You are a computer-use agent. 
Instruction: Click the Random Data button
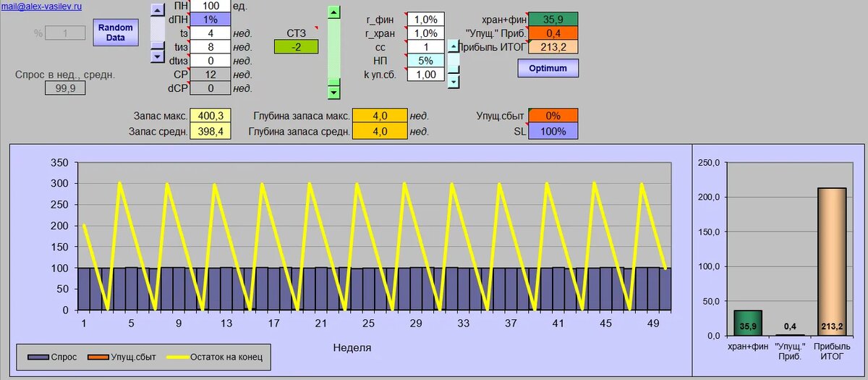pos(116,33)
